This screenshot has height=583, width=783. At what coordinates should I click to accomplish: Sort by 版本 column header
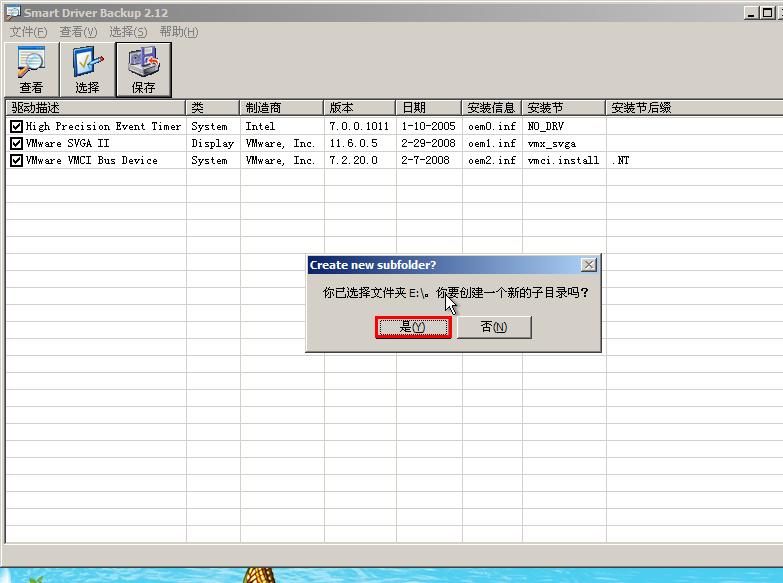coord(360,107)
